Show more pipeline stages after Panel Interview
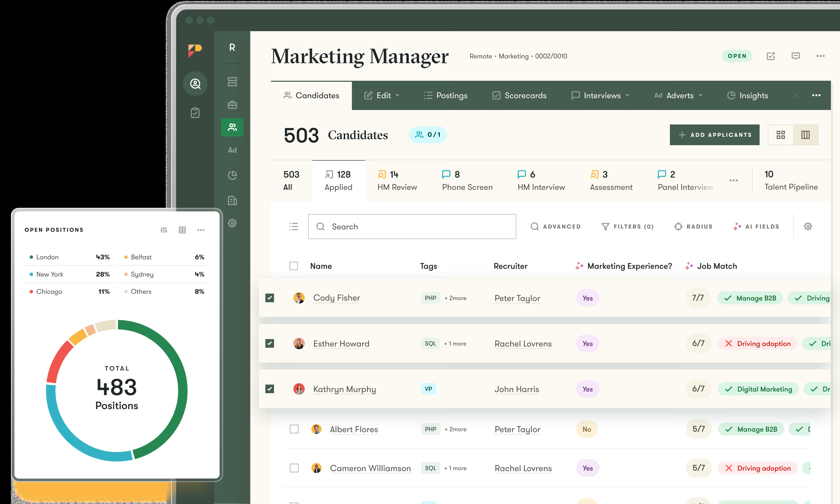The height and width of the screenshot is (504, 840). 734,180
